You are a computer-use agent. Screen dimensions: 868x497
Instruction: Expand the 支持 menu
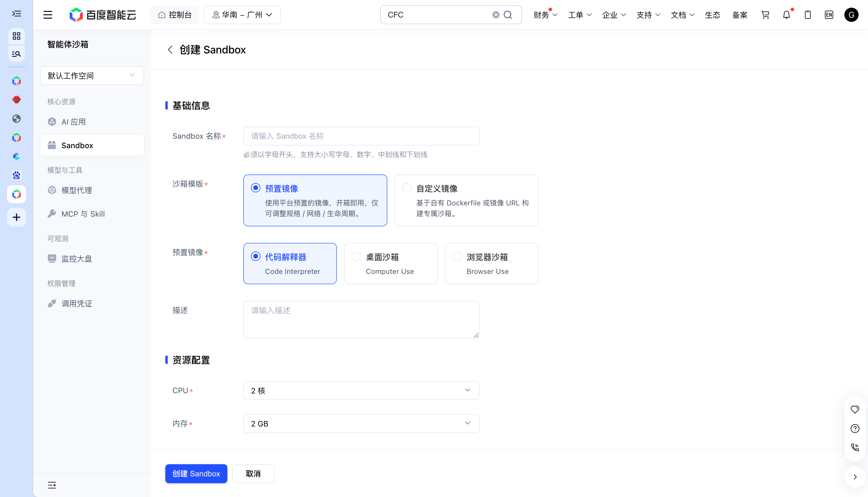[x=648, y=15]
